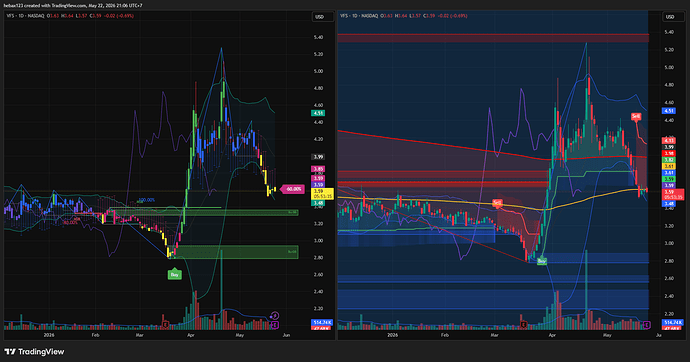Image resolution: width=690 pixels, height=362 pixels.
Task: Click the pink 3.85 price label on left chart
Action: coord(318,169)
